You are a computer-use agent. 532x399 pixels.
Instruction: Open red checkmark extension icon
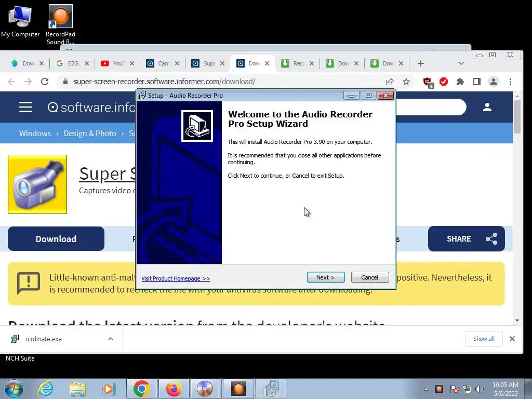444,82
